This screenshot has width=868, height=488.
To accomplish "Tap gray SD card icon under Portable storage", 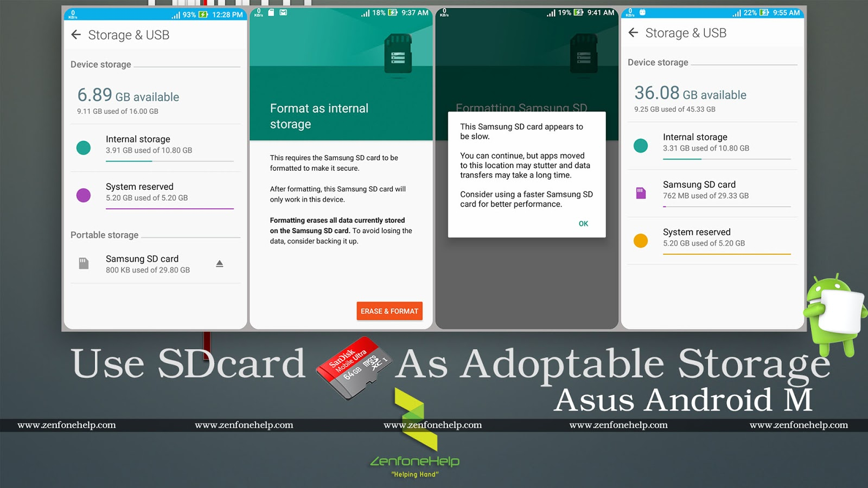I will [x=84, y=264].
